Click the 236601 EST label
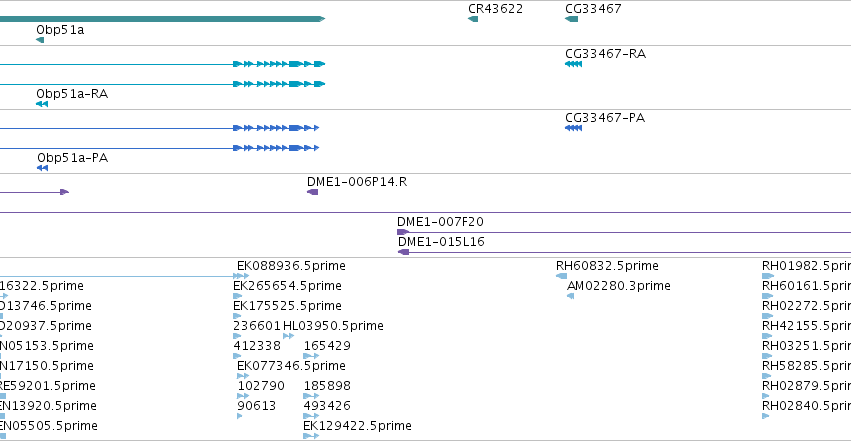Image resolution: width=851 pixels, height=441 pixels. [x=257, y=326]
